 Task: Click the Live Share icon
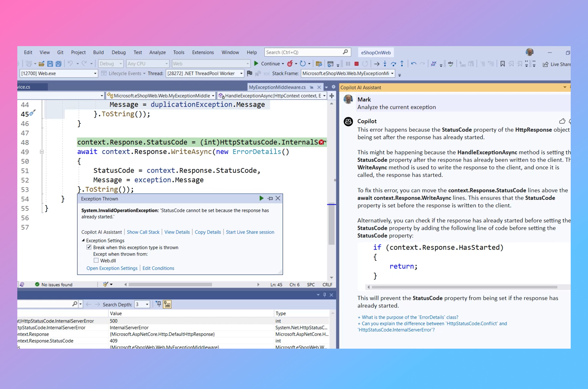tap(545, 64)
